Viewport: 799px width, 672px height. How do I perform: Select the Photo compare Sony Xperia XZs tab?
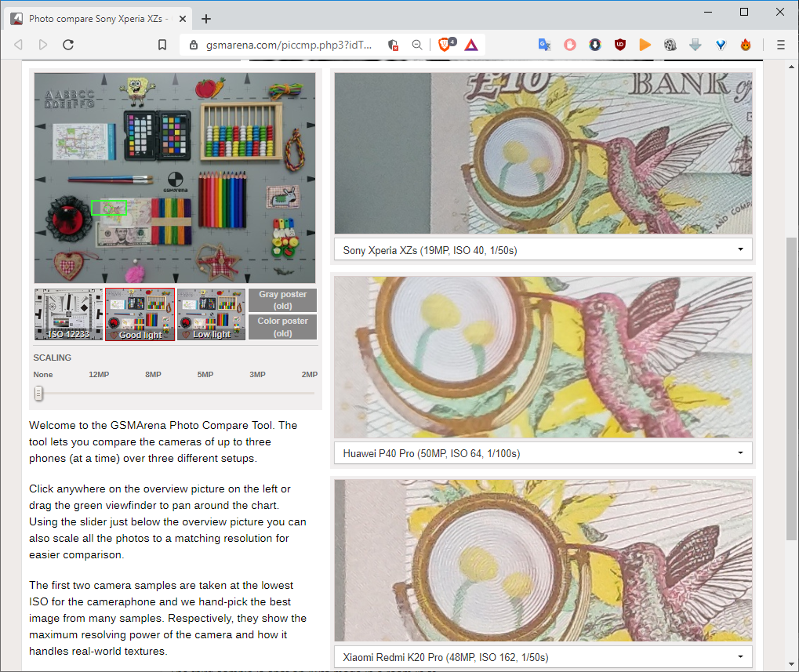click(x=99, y=18)
